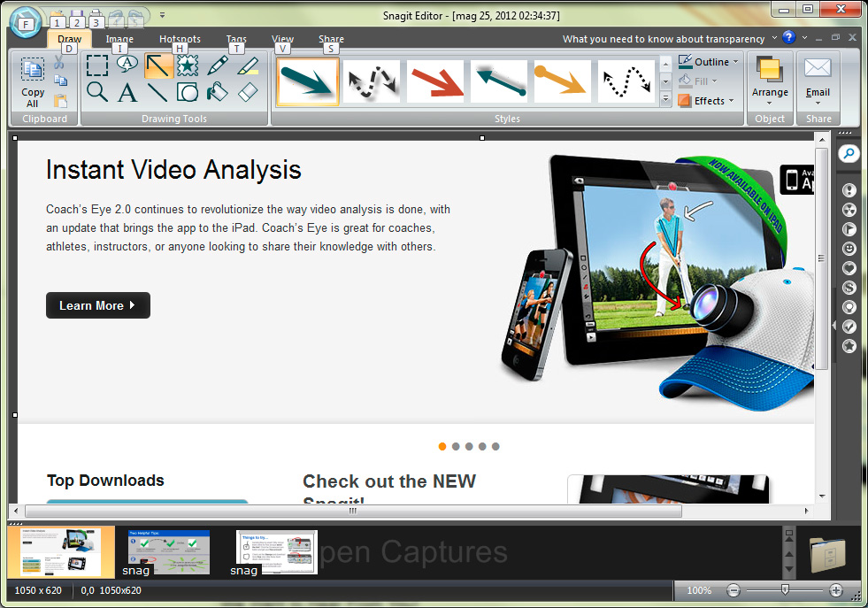Select the Stamp tool in Drawing Tools
868x608 pixels.
click(x=188, y=65)
